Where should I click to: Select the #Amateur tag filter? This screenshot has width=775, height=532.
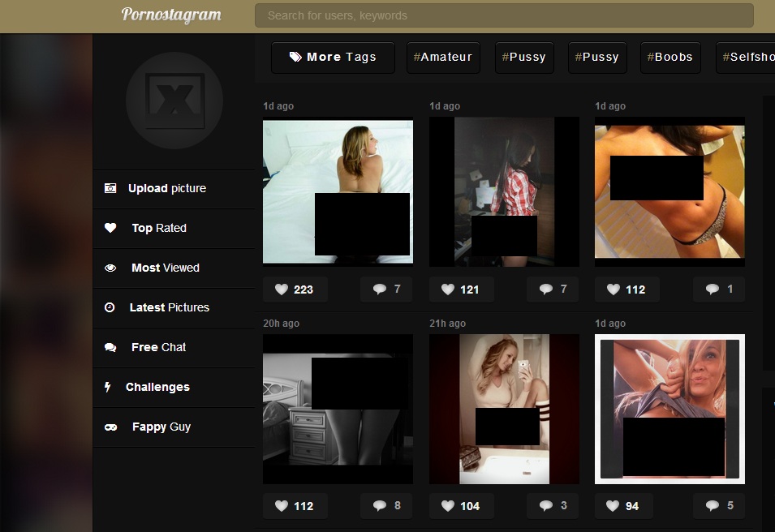(442, 58)
